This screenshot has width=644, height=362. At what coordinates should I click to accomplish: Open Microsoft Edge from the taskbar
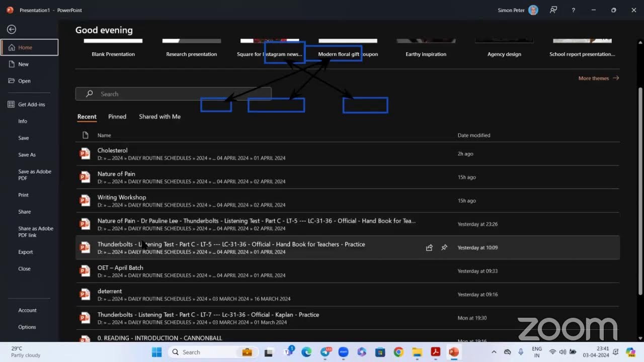306,352
